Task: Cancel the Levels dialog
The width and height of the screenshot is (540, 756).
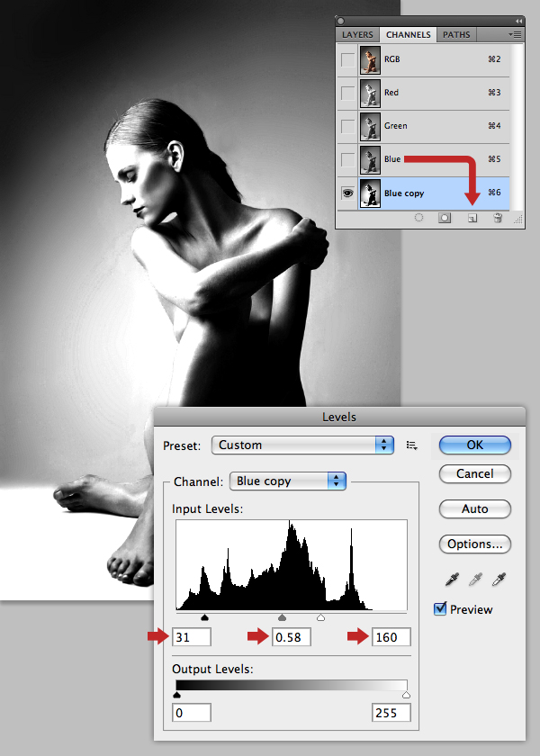Action: tap(475, 474)
